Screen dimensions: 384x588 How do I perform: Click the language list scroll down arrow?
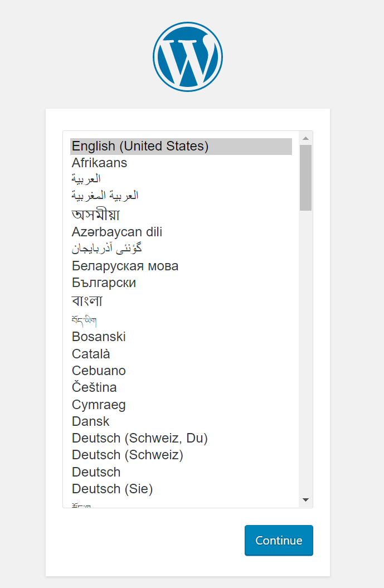click(305, 500)
